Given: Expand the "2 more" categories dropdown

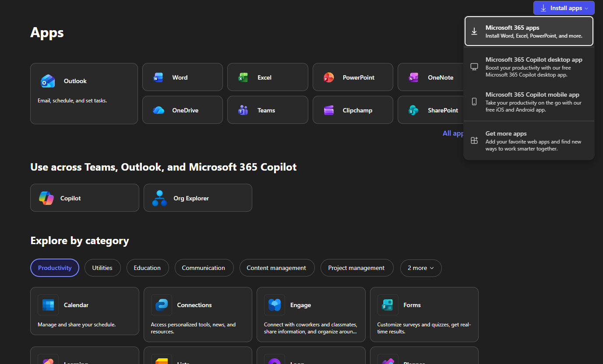Looking at the screenshot, I should click(420, 268).
